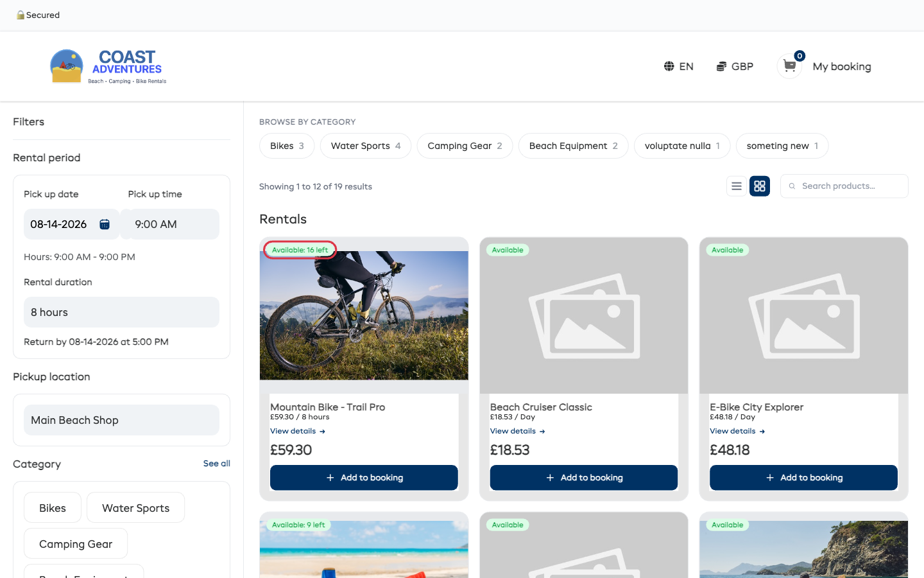Open the Main Beach Shop location dropdown

point(121,420)
